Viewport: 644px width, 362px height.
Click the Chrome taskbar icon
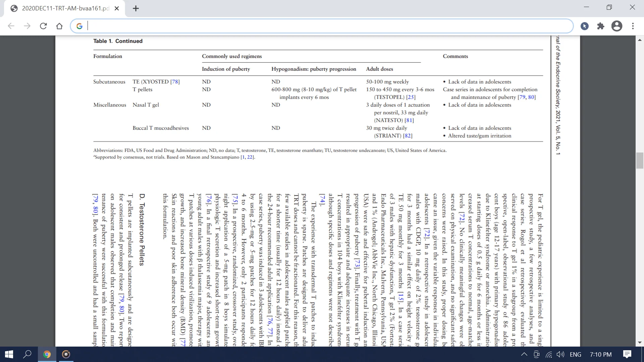pyautogui.click(x=47, y=354)
